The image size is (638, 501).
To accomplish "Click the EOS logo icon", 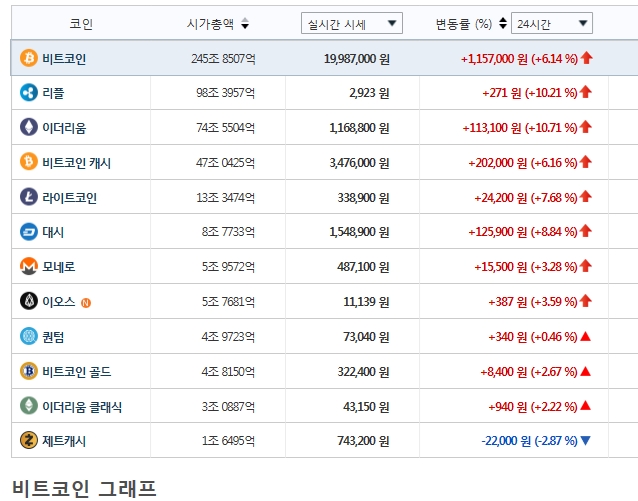I will pyautogui.click(x=29, y=302).
